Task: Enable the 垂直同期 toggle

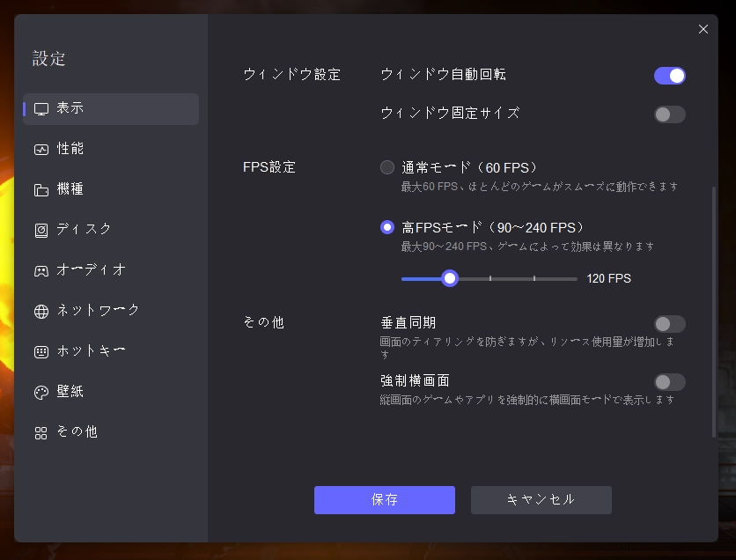Action: tap(670, 324)
